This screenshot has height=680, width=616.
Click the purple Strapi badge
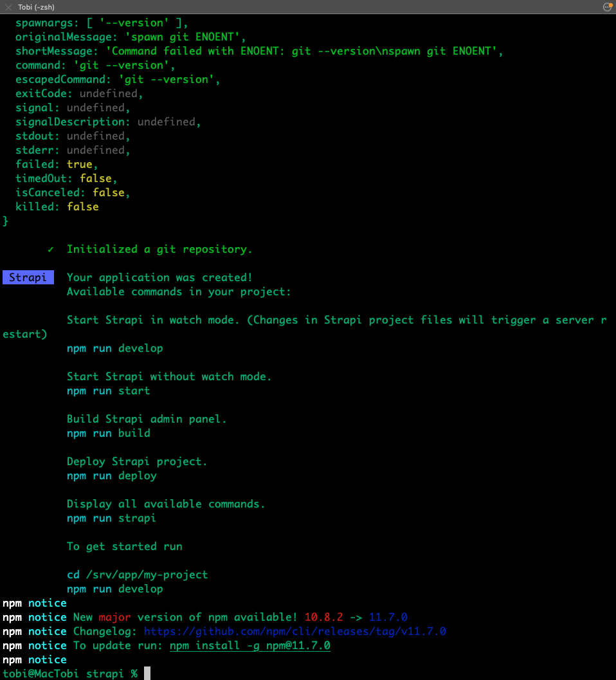(x=28, y=277)
